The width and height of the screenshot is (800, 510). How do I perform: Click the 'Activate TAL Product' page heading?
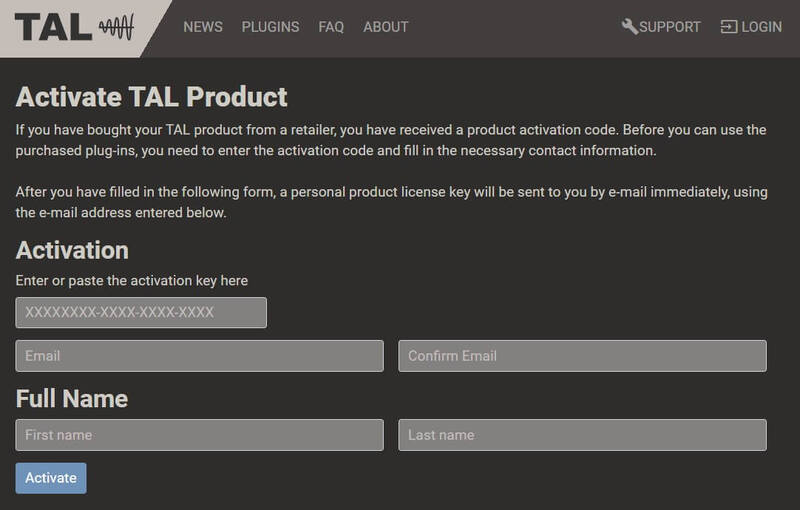click(x=152, y=97)
